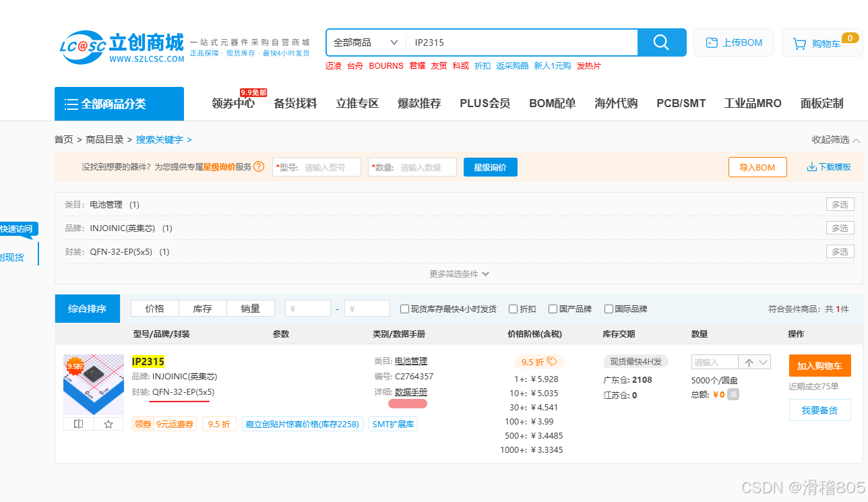The height and width of the screenshot is (502, 868).
Task: Click the 减 discount badge
Action: click(x=733, y=394)
